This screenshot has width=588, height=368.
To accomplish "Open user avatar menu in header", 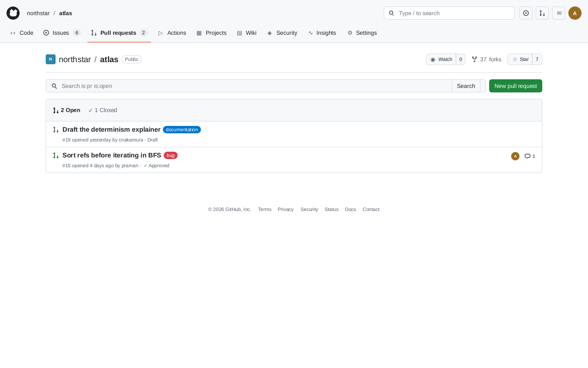I will [x=575, y=13].
